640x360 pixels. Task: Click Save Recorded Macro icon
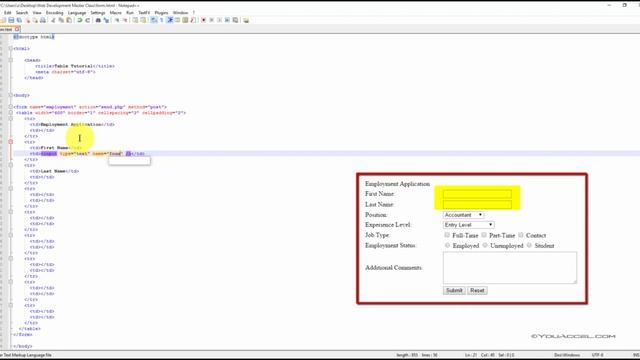(236, 20)
